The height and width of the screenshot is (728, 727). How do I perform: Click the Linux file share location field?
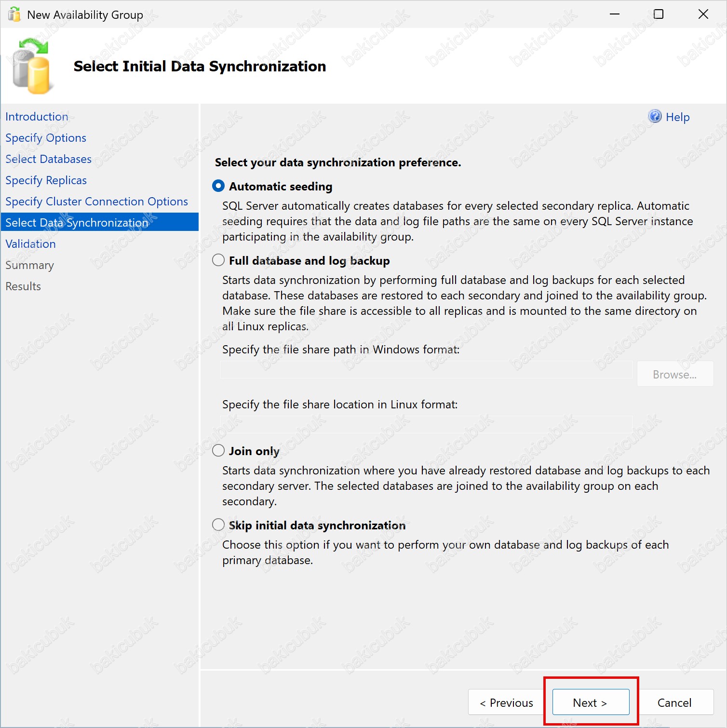[x=426, y=424]
